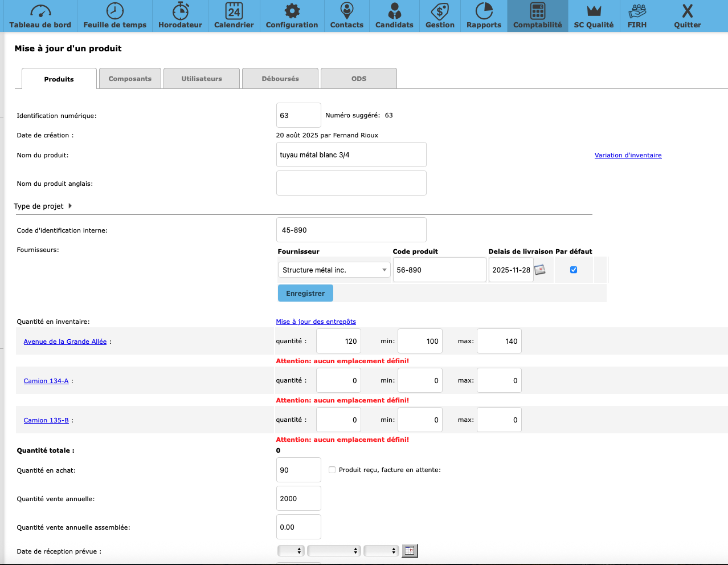Open Feuille de temps clock icon
Image resolution: width=728 pixels, height=565 pixels.
coord(114,11)
